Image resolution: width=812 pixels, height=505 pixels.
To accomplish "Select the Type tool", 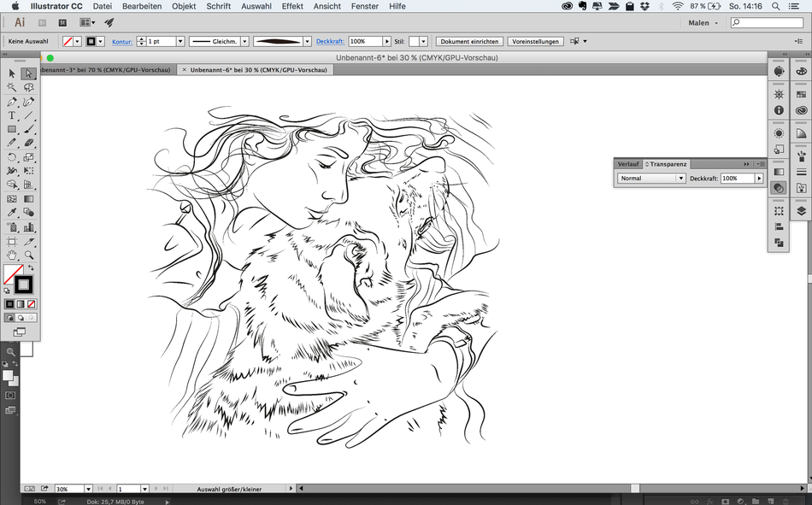I will click(12, 115).
